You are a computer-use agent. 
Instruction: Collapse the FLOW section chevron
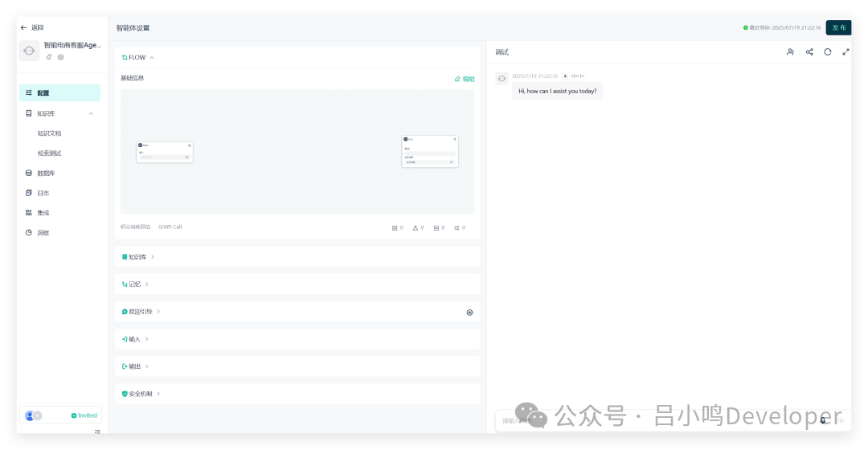[152, 58]
